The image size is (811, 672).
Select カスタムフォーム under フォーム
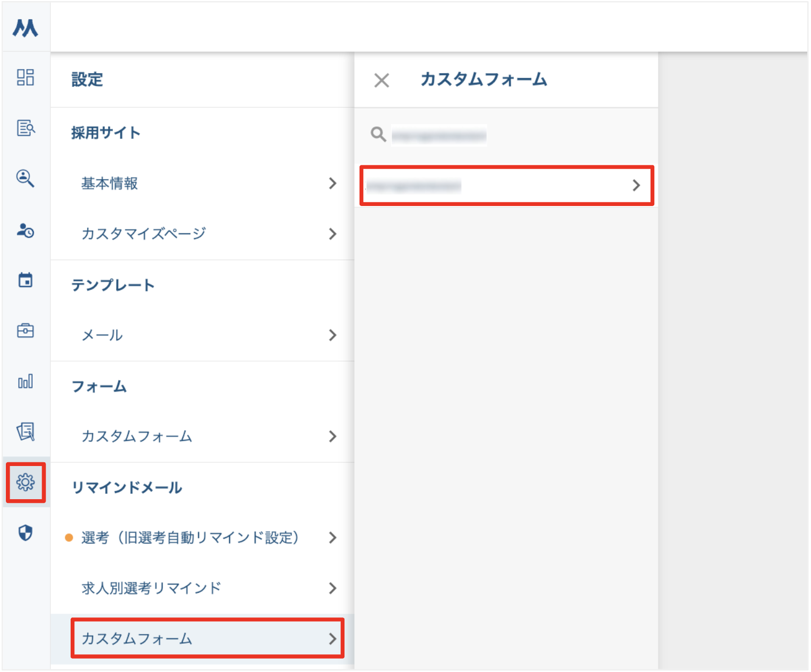[137, 437]
